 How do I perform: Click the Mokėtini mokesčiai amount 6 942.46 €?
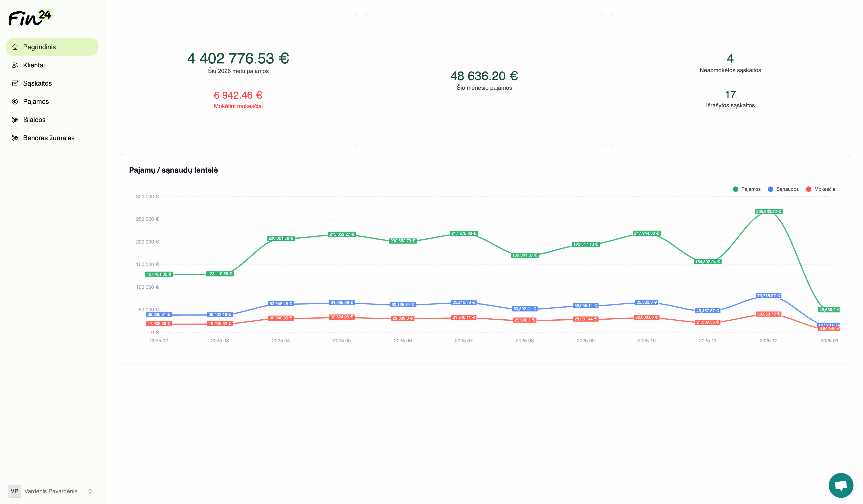(238, 95)
